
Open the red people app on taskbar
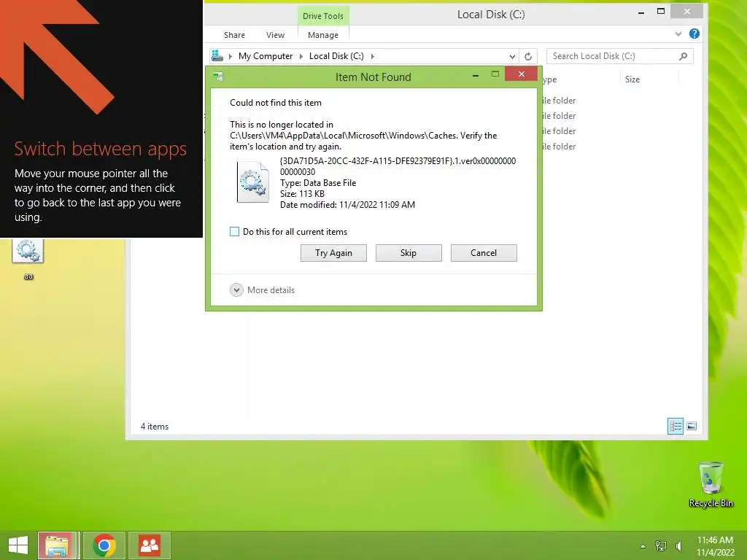(150, 545)
